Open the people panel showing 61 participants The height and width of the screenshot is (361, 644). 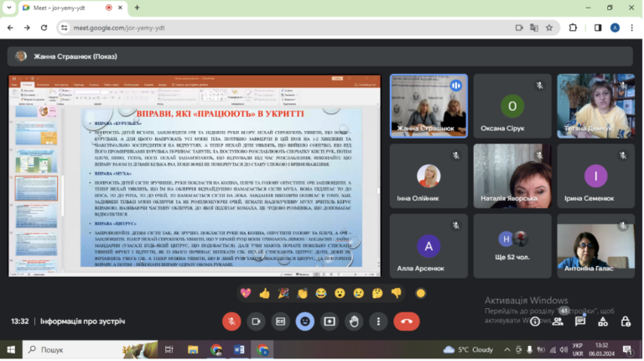pyautogui.click(x=558, y=322)
